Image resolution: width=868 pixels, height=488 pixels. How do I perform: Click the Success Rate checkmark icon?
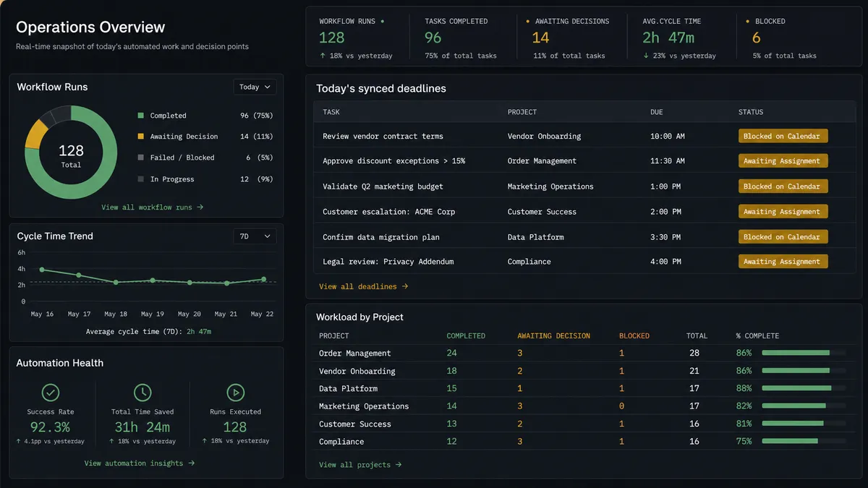[50, 393]
